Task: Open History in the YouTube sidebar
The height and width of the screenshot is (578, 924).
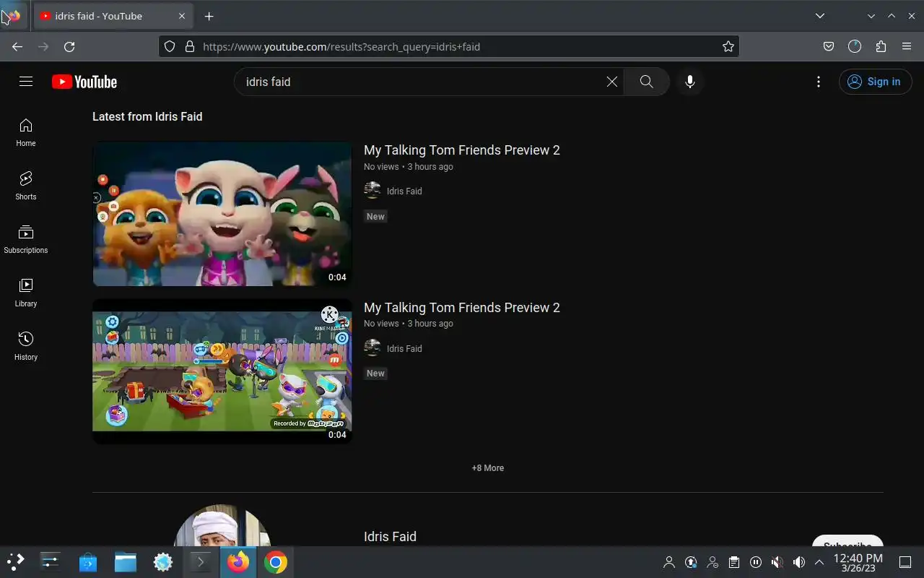Action: (26, 347)
